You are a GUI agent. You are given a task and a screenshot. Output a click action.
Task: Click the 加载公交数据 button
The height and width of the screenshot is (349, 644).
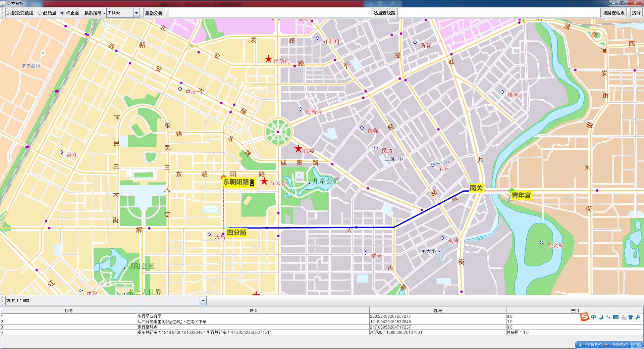[20, 13]
